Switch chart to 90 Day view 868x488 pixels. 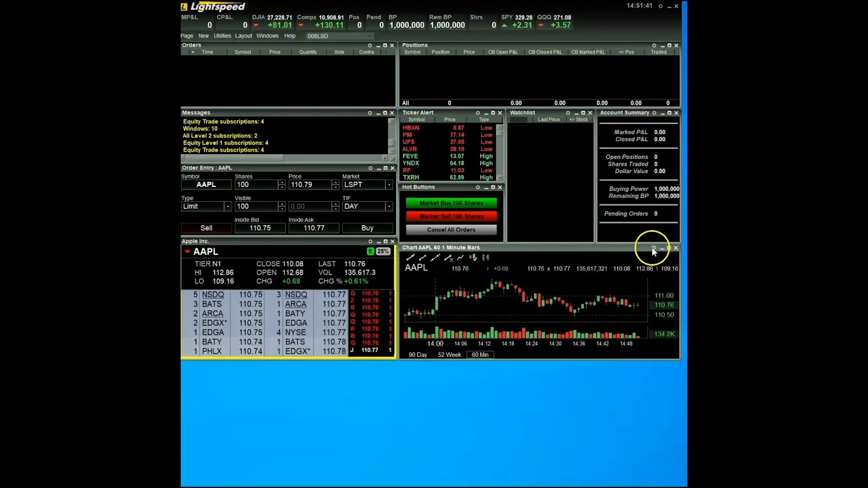pos(417,355)
